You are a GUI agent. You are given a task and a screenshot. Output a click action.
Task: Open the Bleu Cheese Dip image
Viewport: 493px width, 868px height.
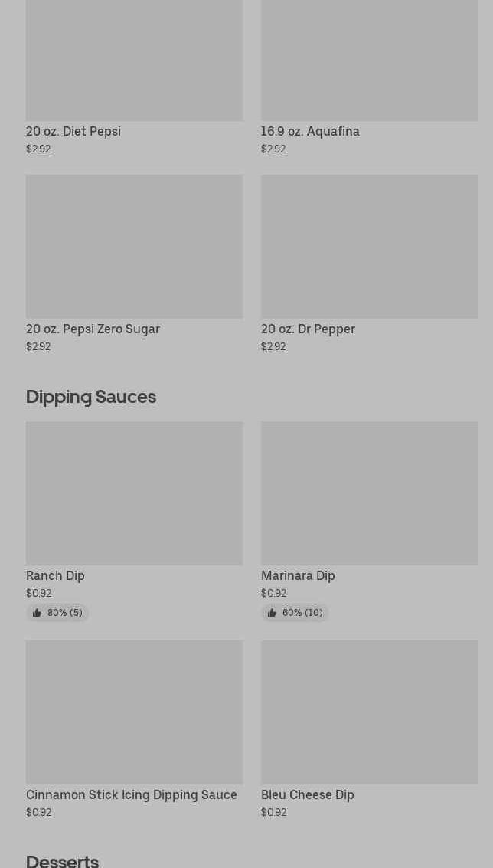[x=369, y=712]
